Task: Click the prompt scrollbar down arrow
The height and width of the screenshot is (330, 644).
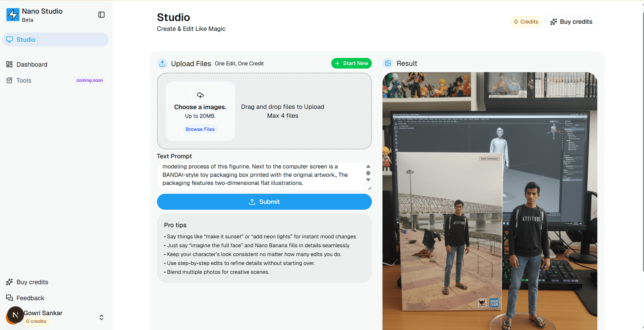Action: pos(368,180)
